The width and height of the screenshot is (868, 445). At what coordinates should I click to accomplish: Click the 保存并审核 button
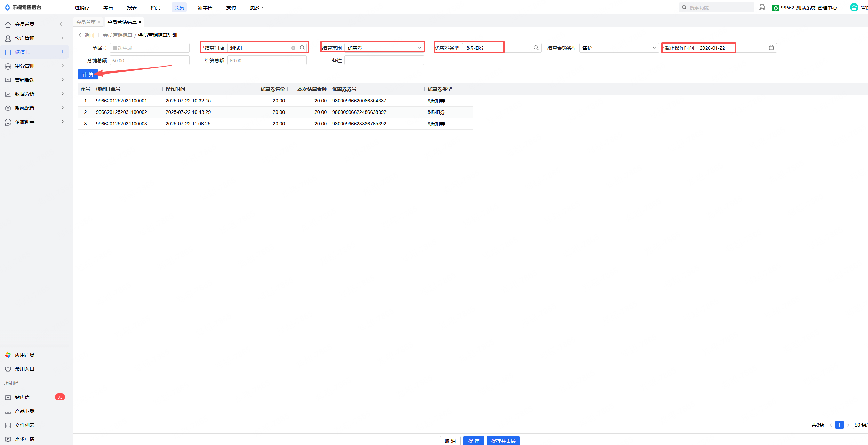[503, 441]
